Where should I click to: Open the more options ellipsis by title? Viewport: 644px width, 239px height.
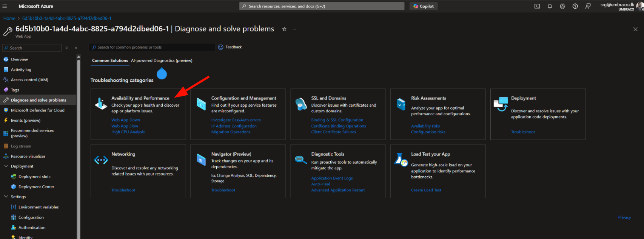[294, 29]
